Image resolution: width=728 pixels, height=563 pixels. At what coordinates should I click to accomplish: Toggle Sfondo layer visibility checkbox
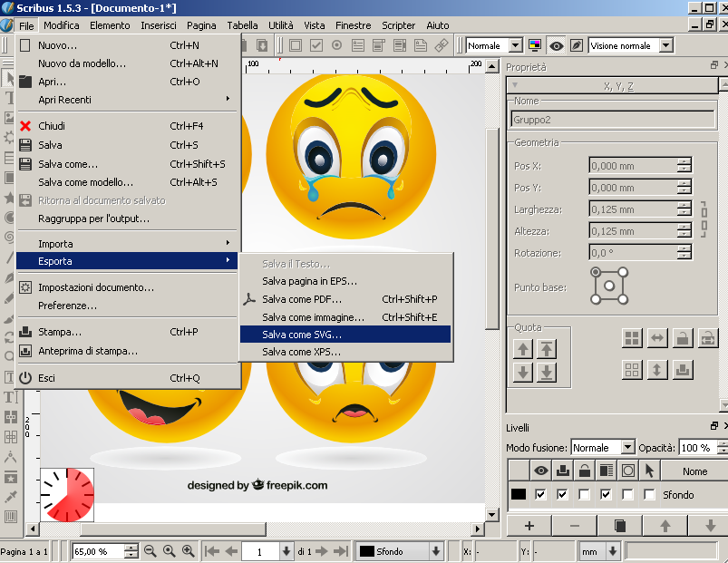tap(540, 495)
